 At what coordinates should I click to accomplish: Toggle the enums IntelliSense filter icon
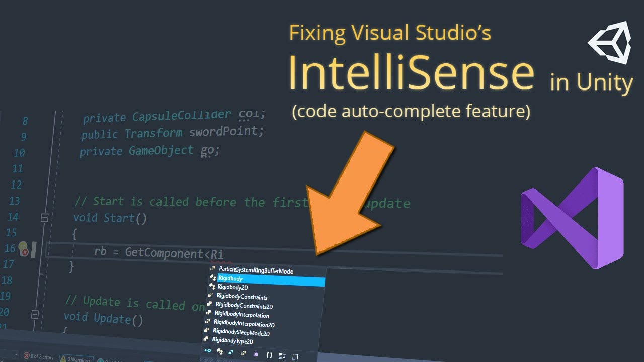coord(244,353)
